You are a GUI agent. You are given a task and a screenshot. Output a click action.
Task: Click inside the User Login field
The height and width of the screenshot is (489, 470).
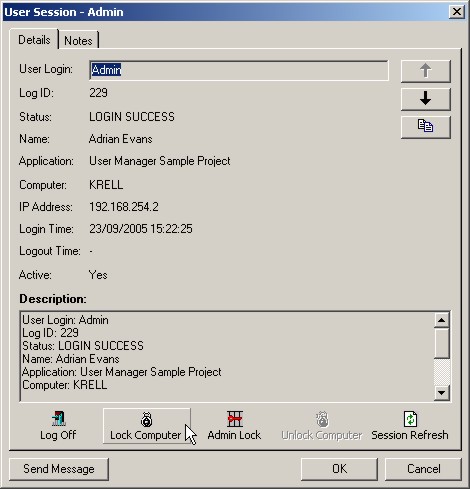coord(239,70)
